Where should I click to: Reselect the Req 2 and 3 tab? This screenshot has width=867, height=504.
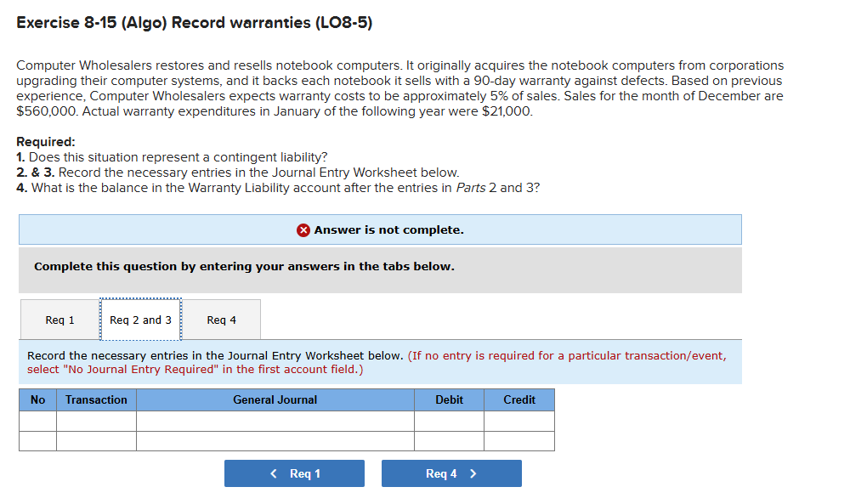[x=141, y=320]
